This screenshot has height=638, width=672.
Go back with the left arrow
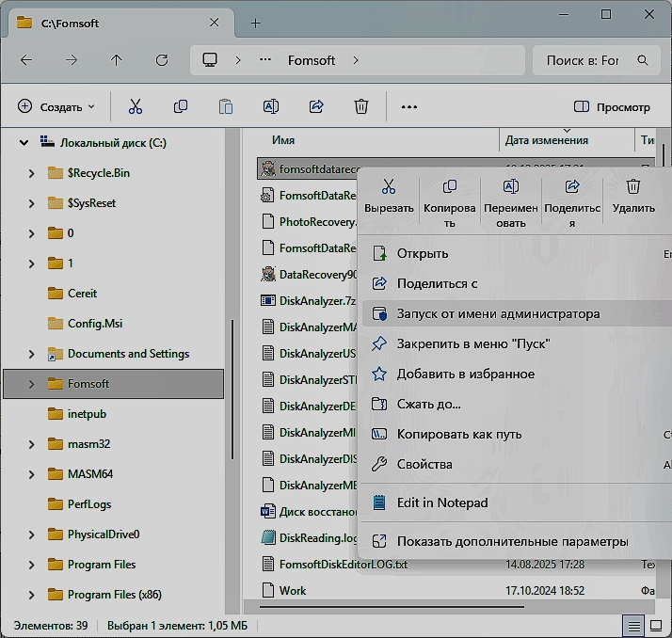pyautogui.click(x=26, y=60)
